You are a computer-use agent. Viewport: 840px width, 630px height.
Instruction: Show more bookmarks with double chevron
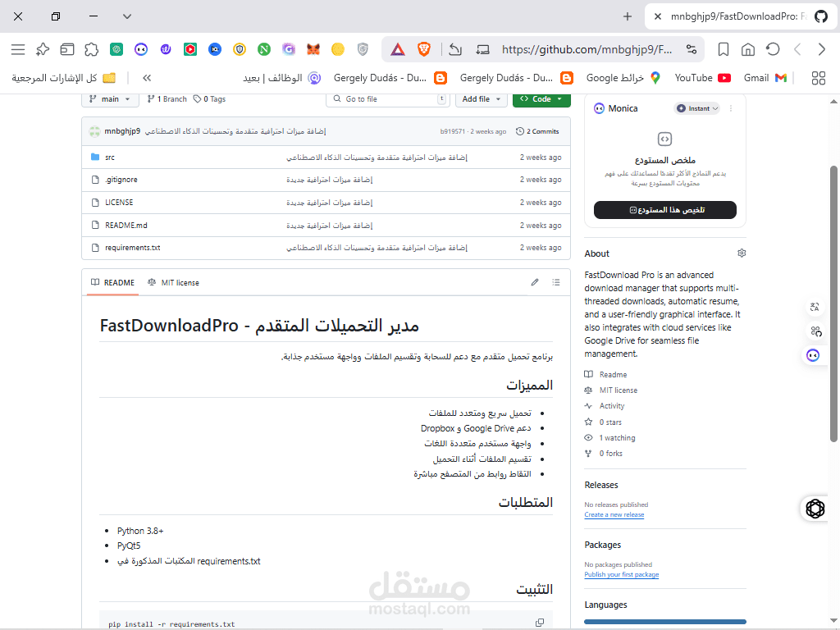(147, 78)
